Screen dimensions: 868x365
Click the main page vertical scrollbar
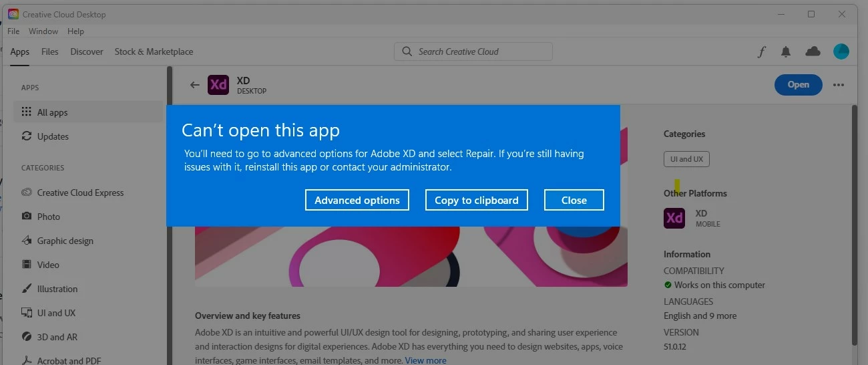click(x=853, y=224)
